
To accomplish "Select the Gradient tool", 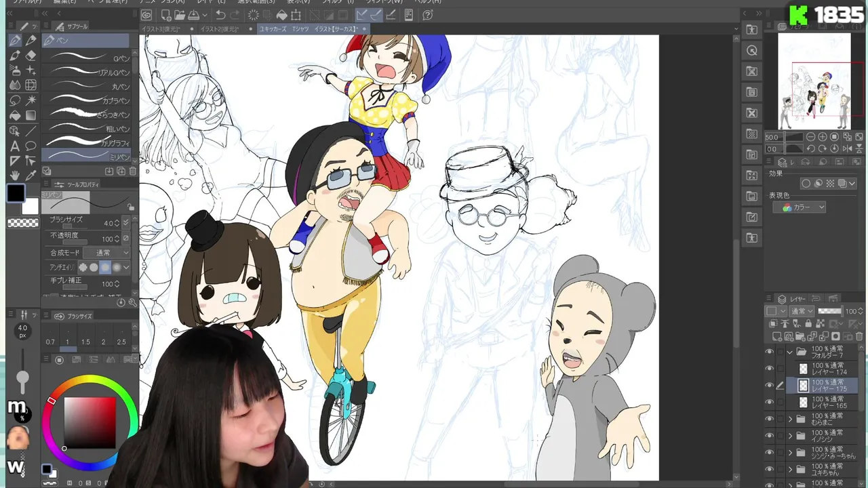I will (x=31, y=115).
